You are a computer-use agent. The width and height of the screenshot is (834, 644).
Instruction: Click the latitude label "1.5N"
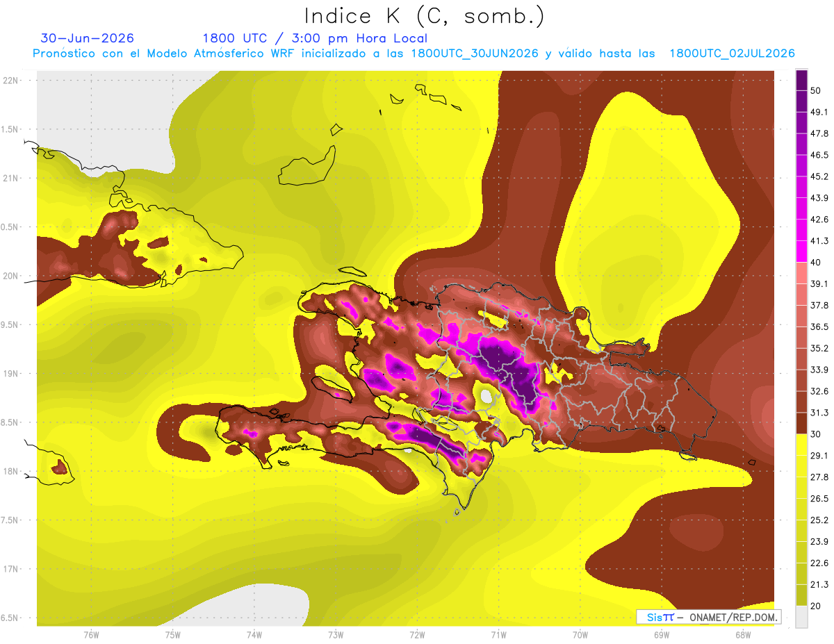10,129
